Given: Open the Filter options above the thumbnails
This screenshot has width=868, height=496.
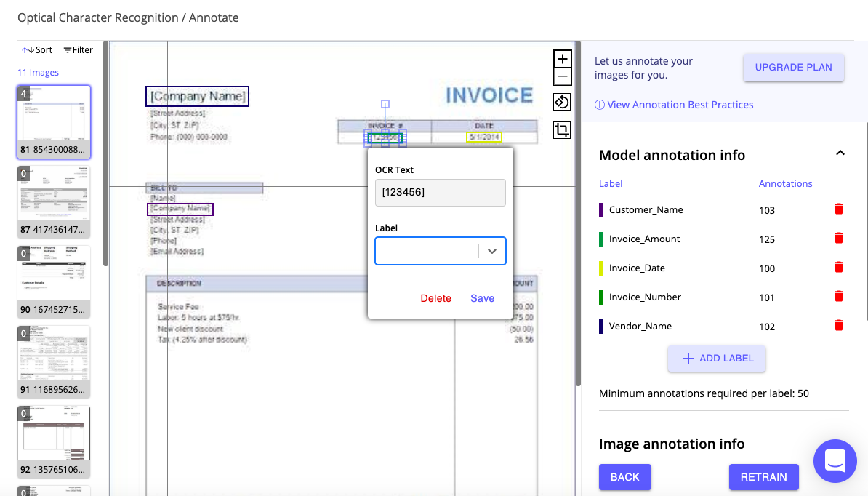Looking at the screenshot, I should pyautogui.click(x=78, y=49).
